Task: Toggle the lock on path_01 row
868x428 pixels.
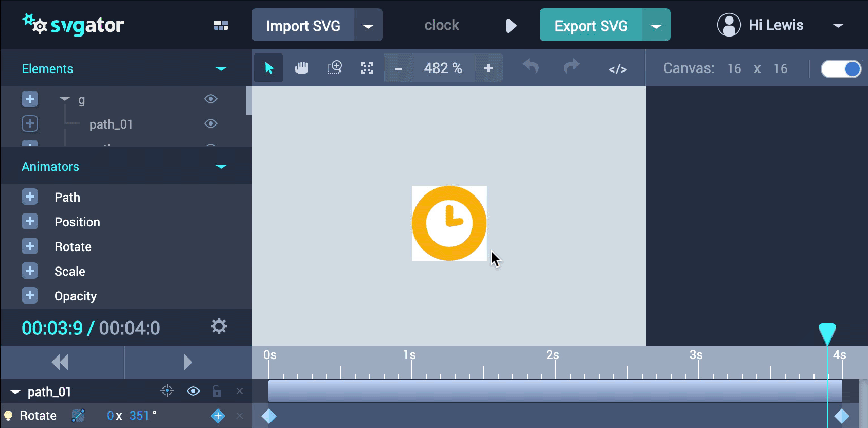Action: click(x=217, y=391)
